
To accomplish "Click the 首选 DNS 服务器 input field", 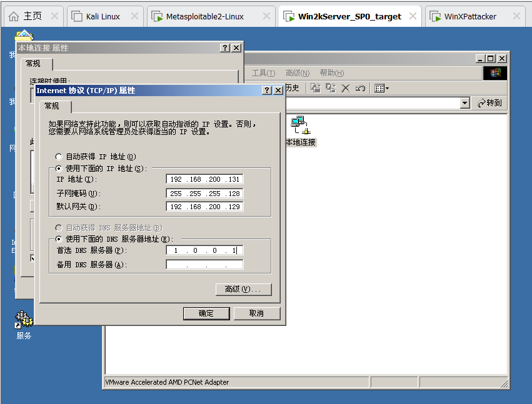I will click(x=204, y=250).
